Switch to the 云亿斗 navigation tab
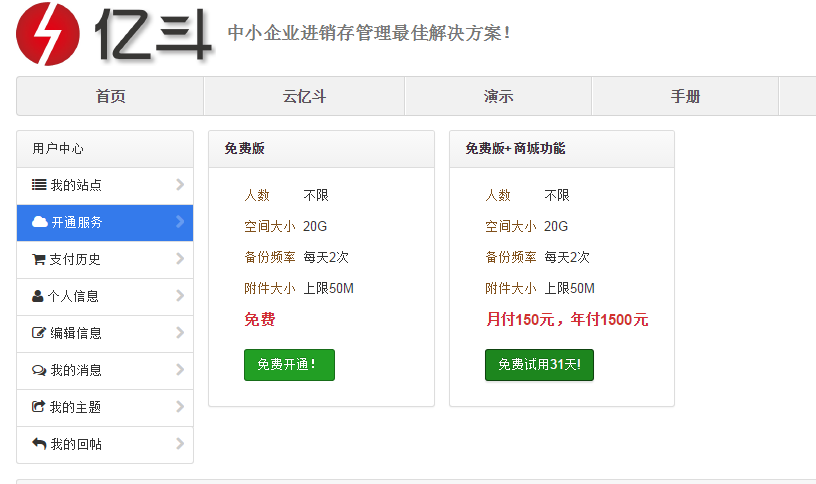Viewport: 816px width, 484px height. point(304,97)
